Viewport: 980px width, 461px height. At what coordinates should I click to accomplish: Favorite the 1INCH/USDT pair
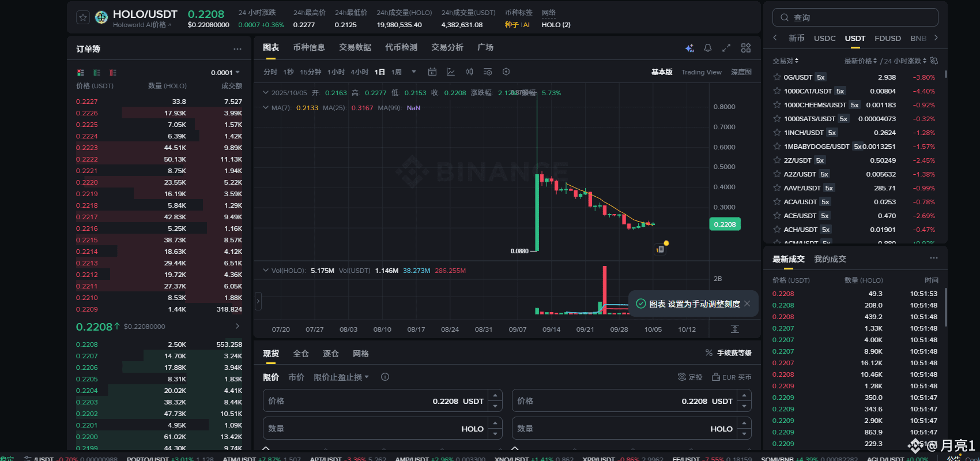coord(777,133)
